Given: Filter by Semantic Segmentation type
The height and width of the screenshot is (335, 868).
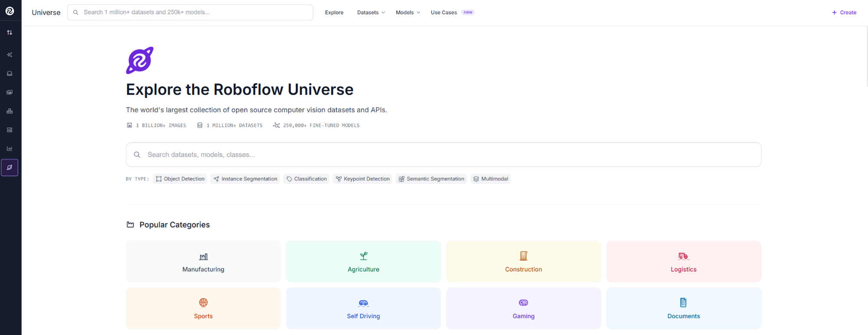Looking at the screenshot, I should (431, 179).
